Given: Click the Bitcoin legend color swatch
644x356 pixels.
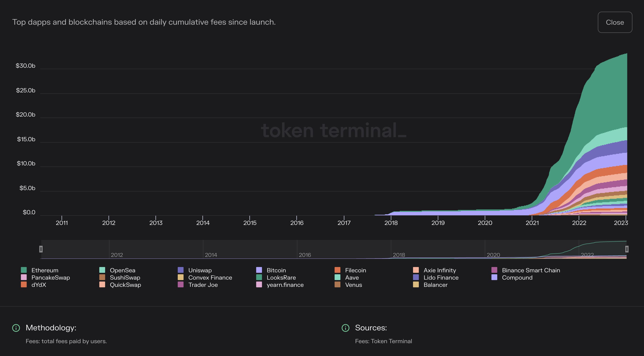Looking at the screenshot, I should pyautogui.click(x=259, y=270).
